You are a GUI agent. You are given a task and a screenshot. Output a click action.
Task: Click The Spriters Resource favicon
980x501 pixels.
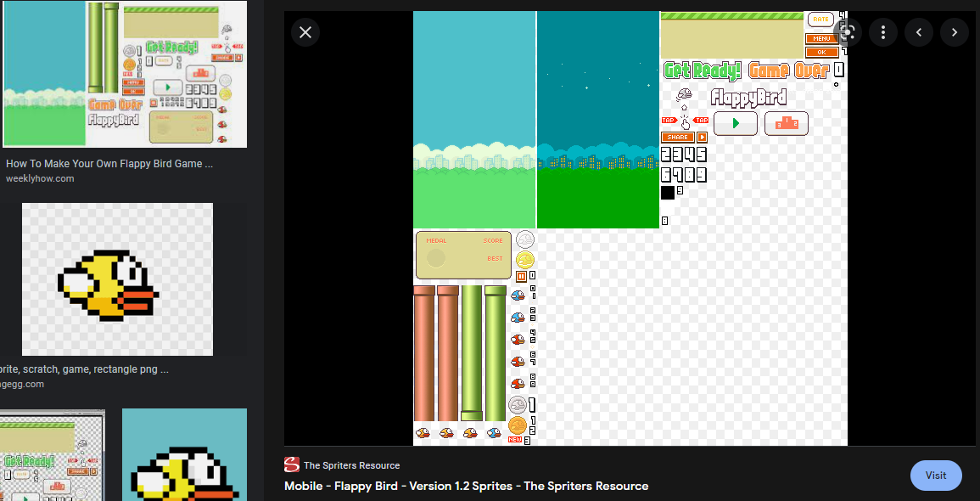[x=292, y=464]
